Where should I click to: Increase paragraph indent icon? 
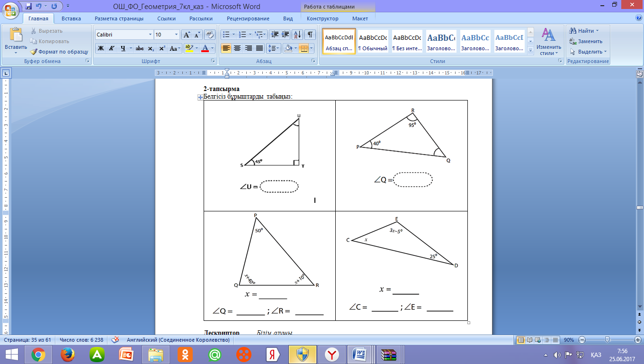286,35
